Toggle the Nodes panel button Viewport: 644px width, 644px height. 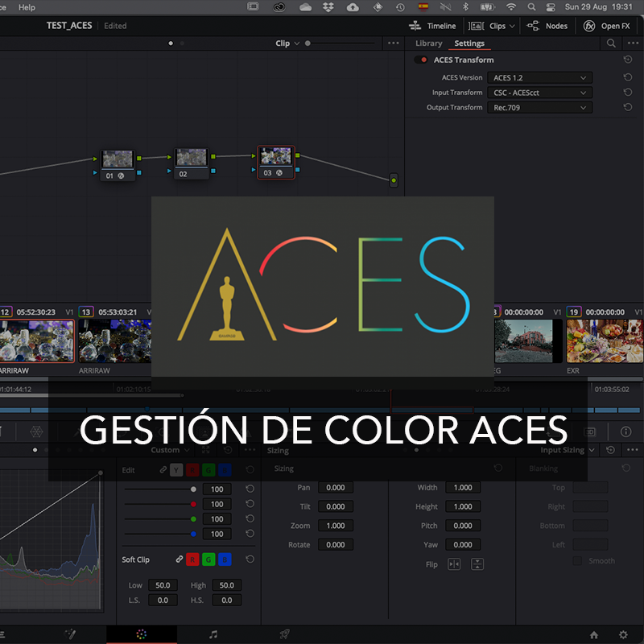(x=547, y=26)
